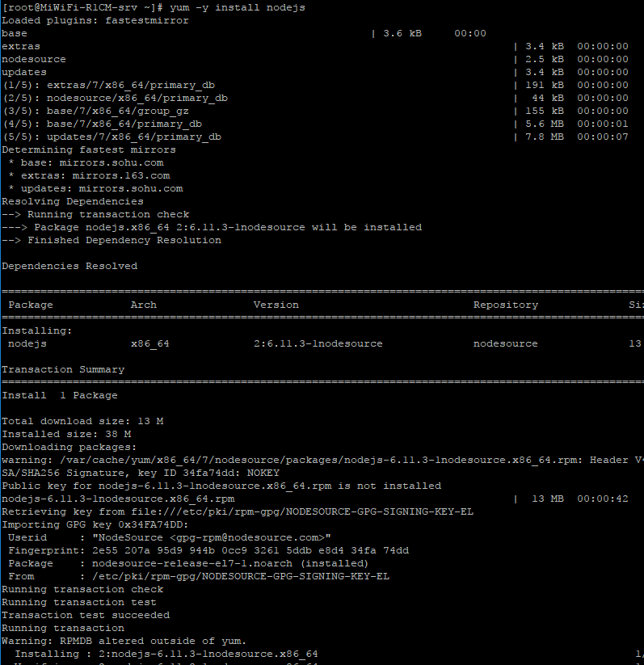
Task: Click the 'Repository' column header
Action: pyautogui.click(x=506, y=305)
